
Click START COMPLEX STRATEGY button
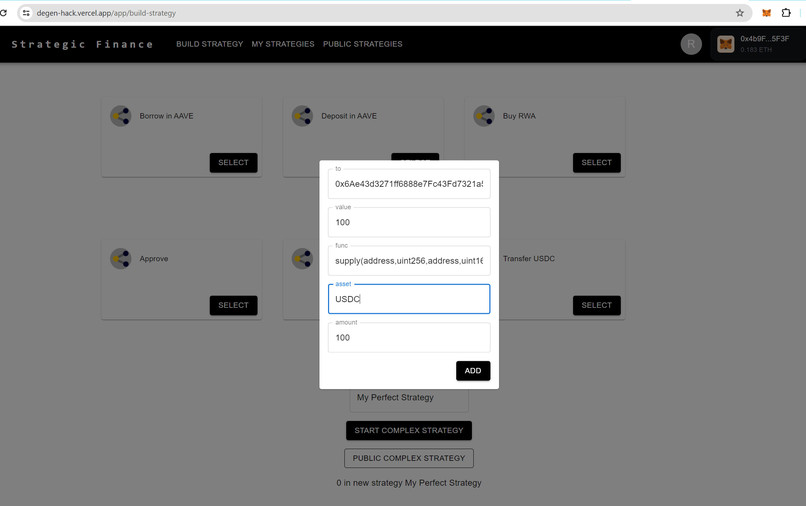[x=409, y=430]
